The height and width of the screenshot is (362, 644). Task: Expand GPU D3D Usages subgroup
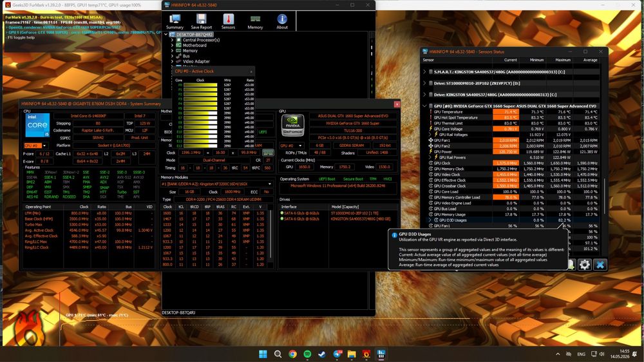[x=430, y=220]
